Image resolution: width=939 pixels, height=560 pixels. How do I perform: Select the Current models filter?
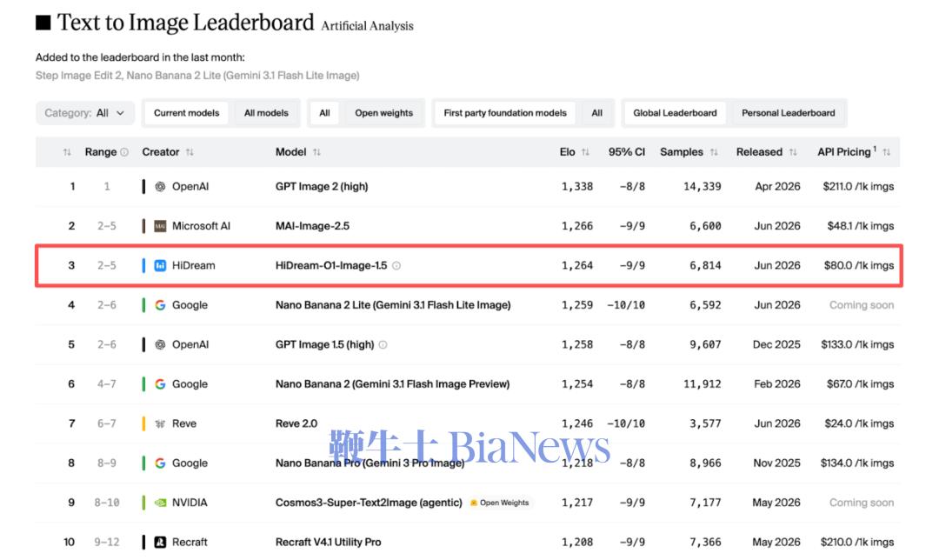tap(186, 112)
